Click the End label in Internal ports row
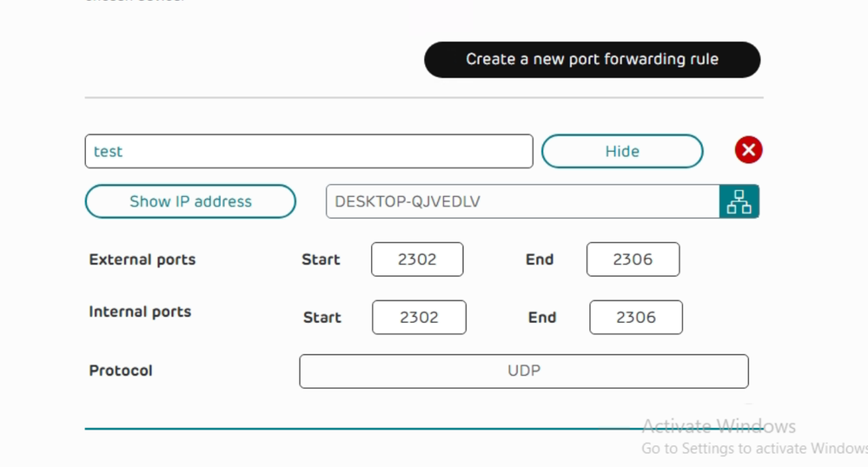 (x=542, y=318)
